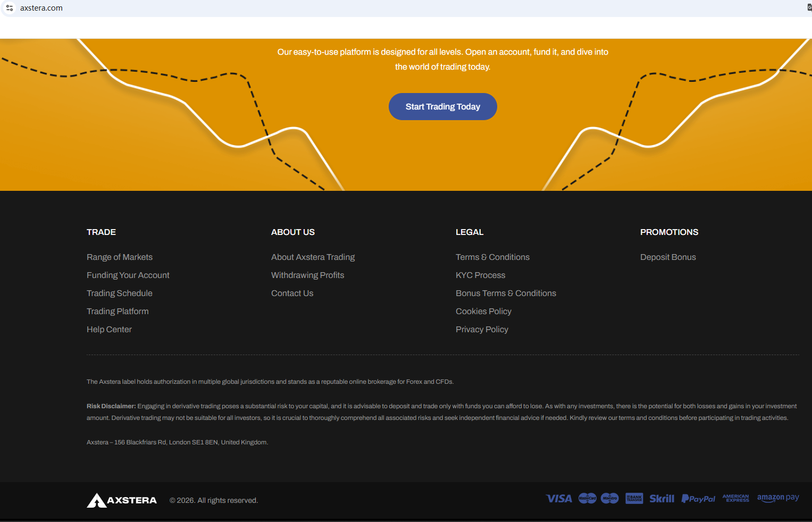The width and height of the screenshot is (812, 522).
Task: View the Deposit Bonus promotion
Action: 668,257
